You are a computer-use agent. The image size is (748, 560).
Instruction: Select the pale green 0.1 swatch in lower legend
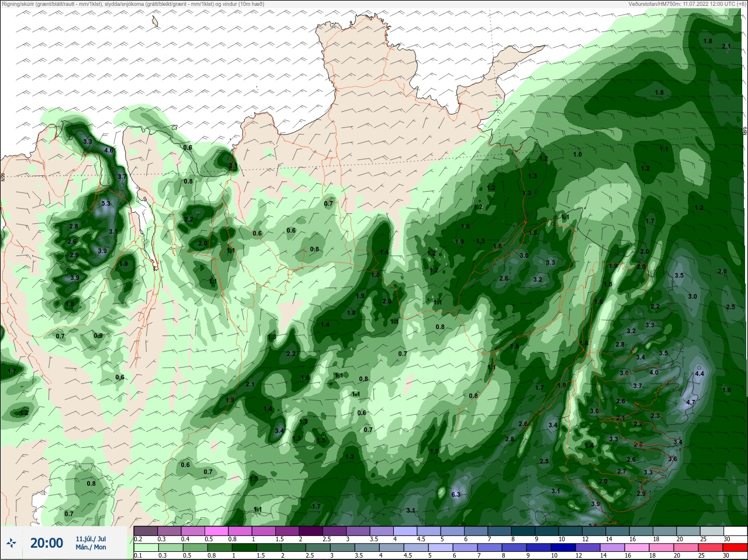[146, 548]
